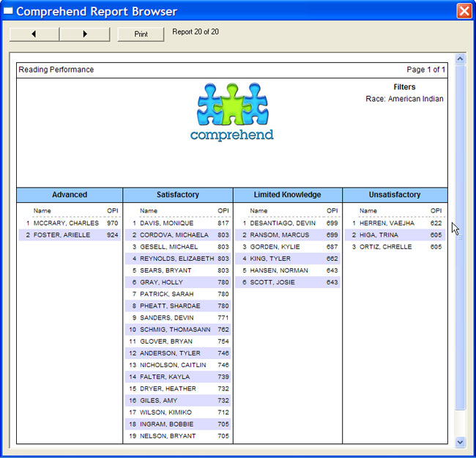This screenshot has width=476, height=458.
Task: Select the DAVIS, MONIQUE row
Action: point(178,224)
